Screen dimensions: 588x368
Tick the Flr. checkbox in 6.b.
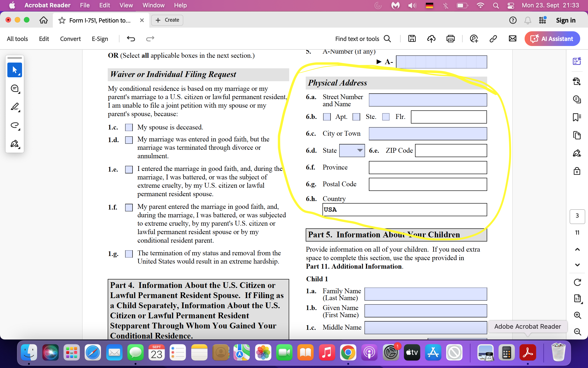point(386,117)
